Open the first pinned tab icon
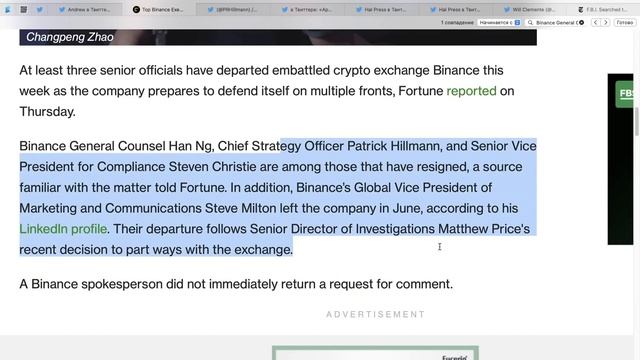 pyautogui.click(x=8, y=9)
